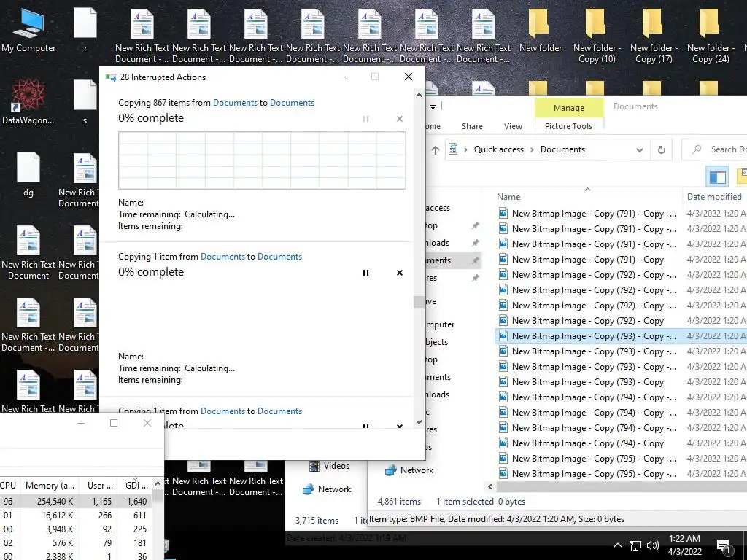The image size is (747, 560).
Task: Sort Task Manager by Memory column
Action: point(50,486)
